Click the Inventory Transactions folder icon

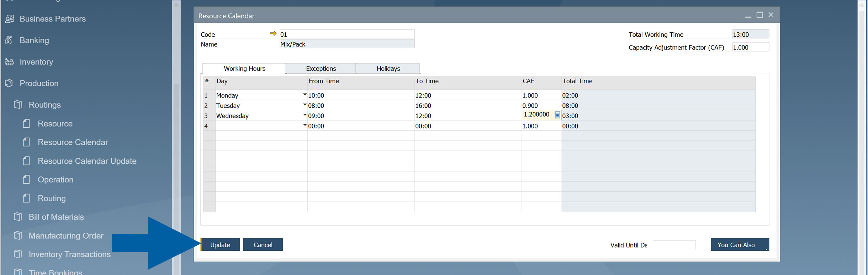(18, 254)
